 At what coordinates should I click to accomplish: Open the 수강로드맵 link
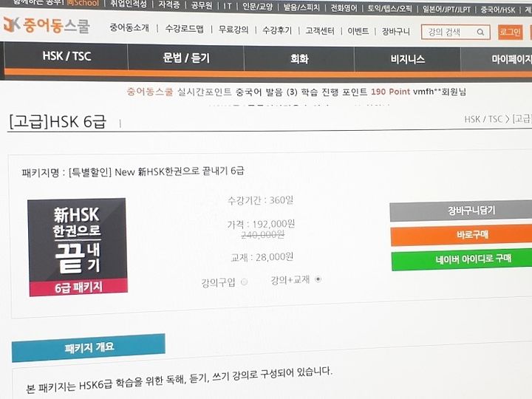(185, 29)
